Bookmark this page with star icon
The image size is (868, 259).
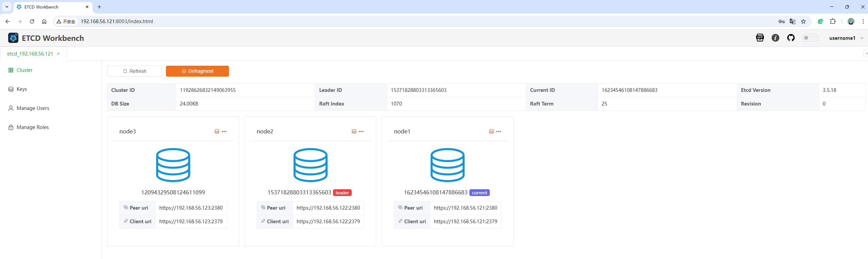803,21
